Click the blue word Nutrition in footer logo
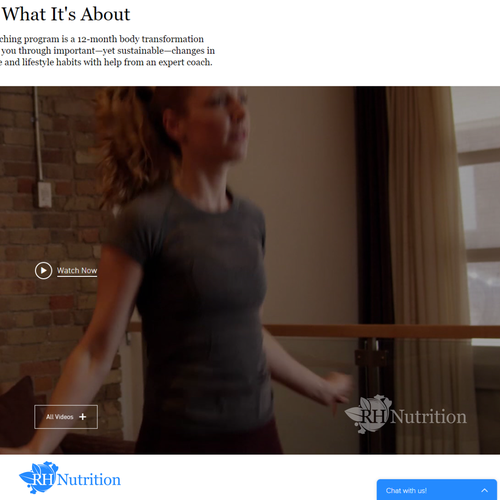500x500 pixels. pos(89,480)
